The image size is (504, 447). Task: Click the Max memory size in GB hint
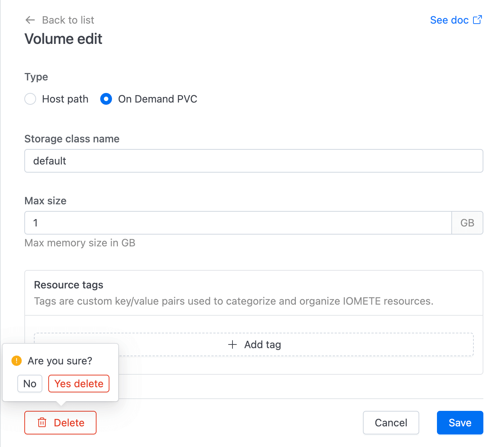(80, 243)
